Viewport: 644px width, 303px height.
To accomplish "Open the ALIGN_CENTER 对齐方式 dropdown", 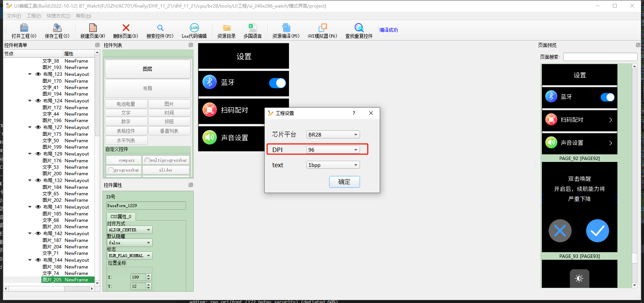I will click(x=130, y=230).
